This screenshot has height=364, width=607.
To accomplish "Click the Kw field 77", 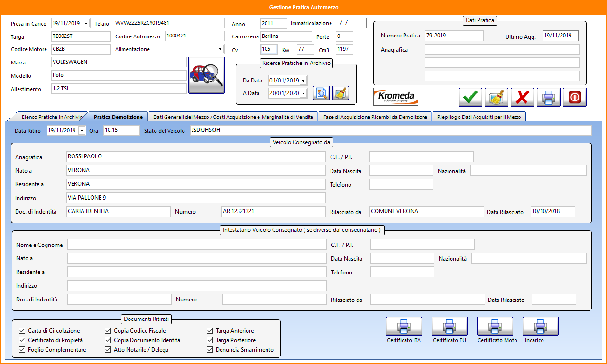I will click(x=305, y=49).
